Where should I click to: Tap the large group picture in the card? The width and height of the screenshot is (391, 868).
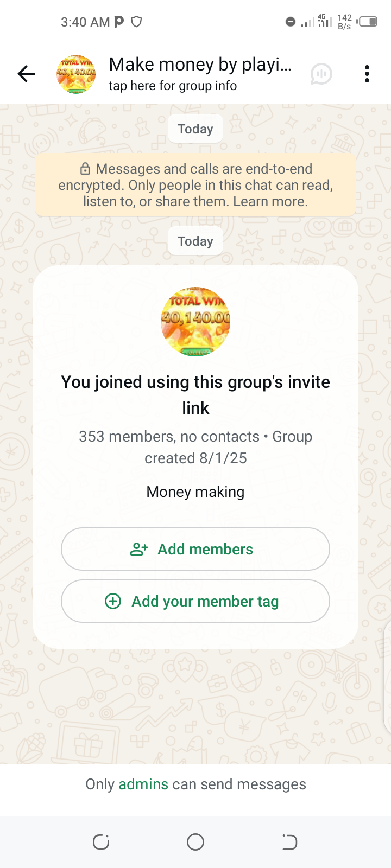[x=195, y=321]
